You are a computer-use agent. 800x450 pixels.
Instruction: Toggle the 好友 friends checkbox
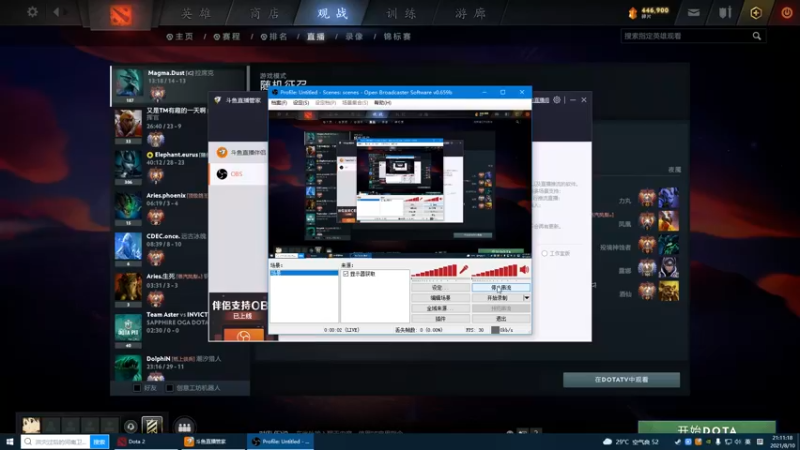pyautogui.click(x=137, y=388)
